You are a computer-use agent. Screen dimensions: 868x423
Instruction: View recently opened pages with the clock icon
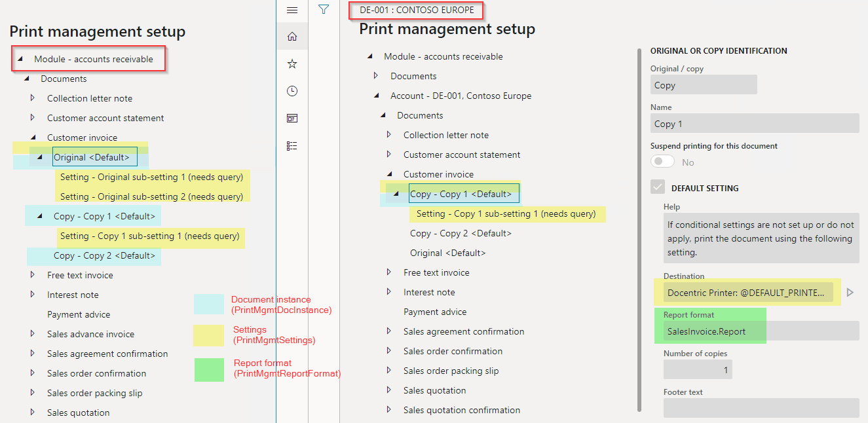click(x=292, y=91)
